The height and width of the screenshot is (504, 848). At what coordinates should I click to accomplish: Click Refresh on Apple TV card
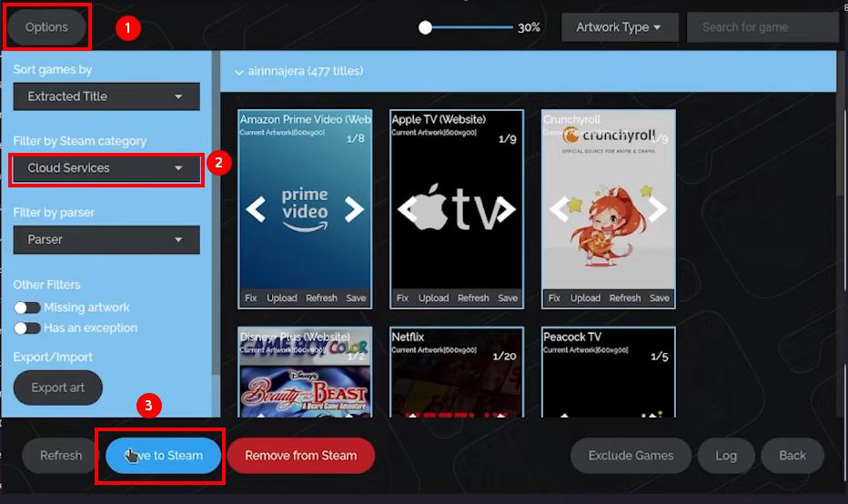[473, 298]
